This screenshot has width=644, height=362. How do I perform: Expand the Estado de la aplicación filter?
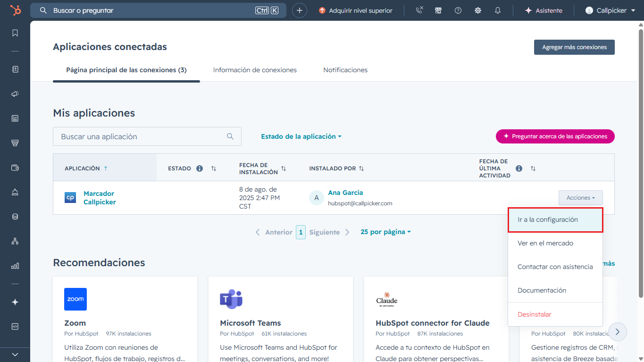301,136
